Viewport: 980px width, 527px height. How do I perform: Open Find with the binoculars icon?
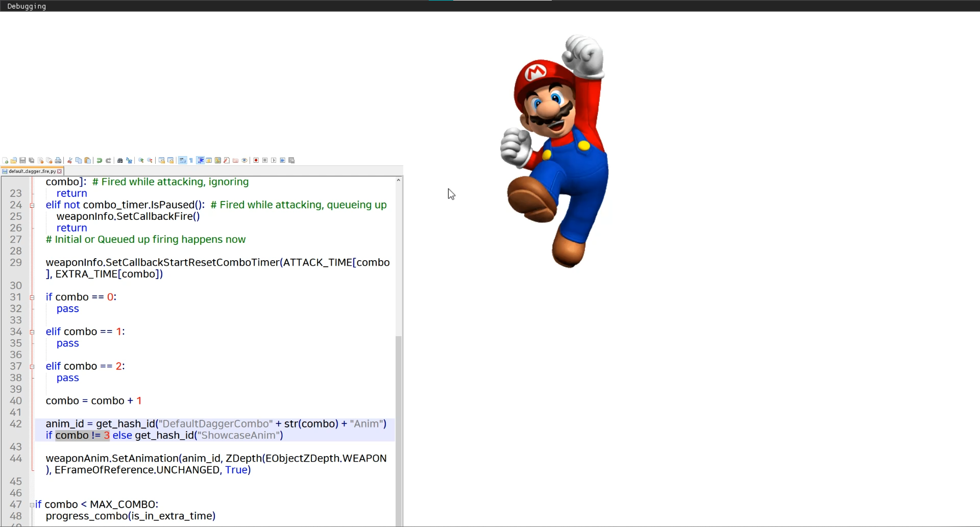120,161
